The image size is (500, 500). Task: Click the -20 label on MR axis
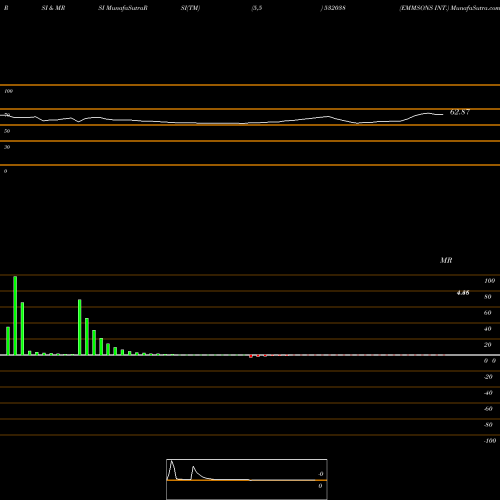point(488,377)
